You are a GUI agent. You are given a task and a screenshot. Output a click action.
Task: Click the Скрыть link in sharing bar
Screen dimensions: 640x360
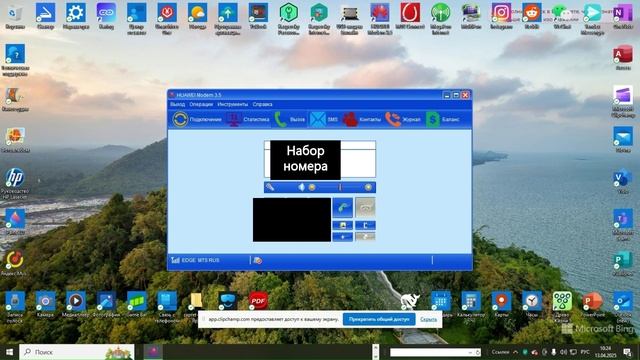click(x=429, y=320)
